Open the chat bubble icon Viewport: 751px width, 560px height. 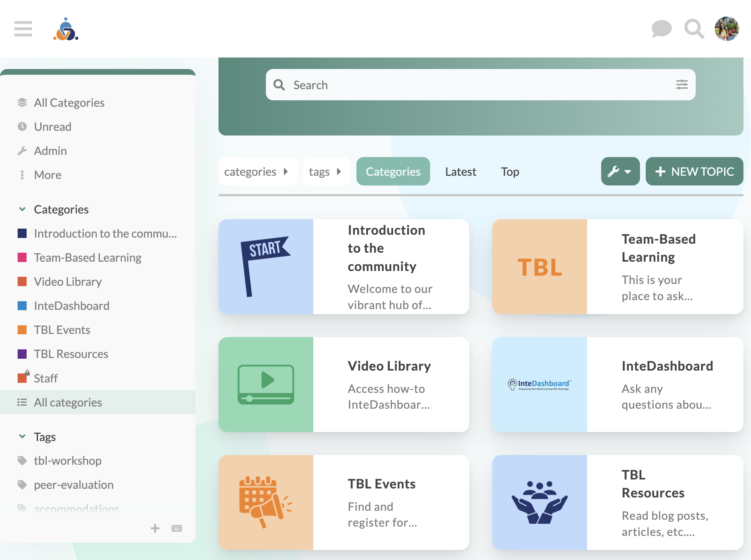point(661,29)
